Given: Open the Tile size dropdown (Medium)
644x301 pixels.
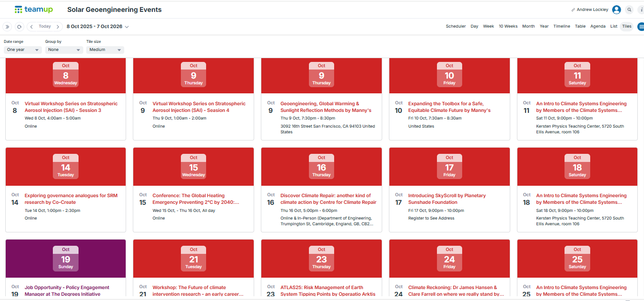Looking at the screenshot, I should tap(105, 50).
